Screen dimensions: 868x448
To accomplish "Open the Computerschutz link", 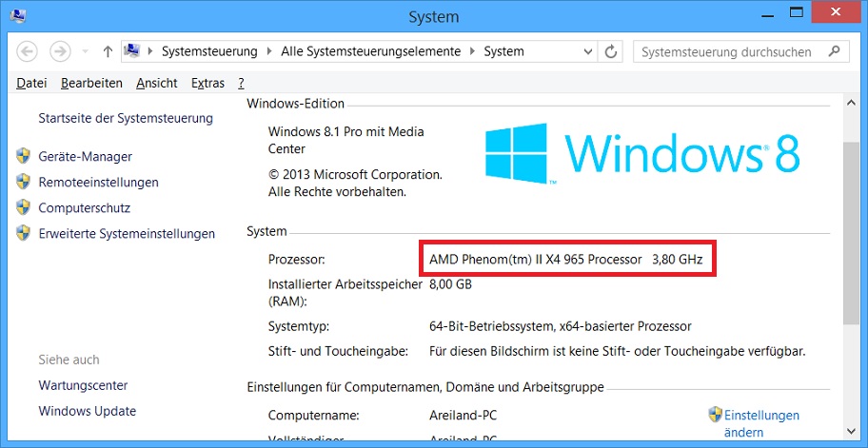I will [x=84, y=208].
